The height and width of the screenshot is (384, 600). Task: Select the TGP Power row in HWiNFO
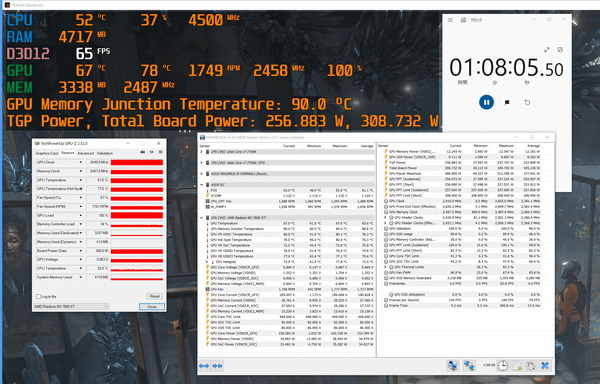[462, 163]
